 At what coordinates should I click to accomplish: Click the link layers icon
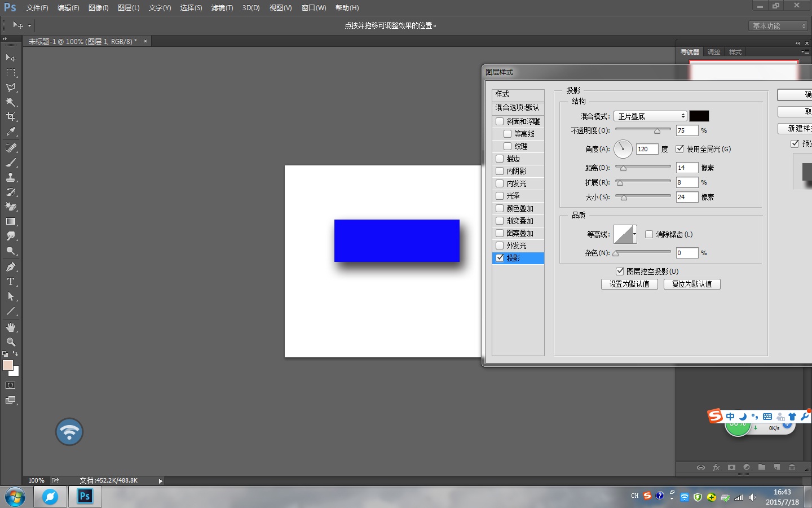(x=701, y=467)
